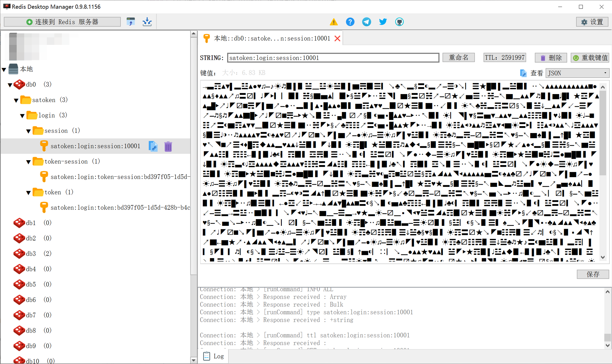Click copy key icon beside session:10001

[x=153, y=146]
